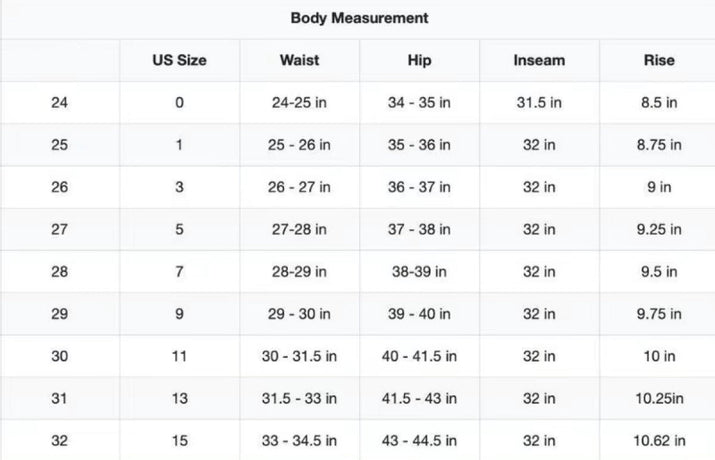
Task: Select the size 27 row label
Action: [x=59, y=229]
